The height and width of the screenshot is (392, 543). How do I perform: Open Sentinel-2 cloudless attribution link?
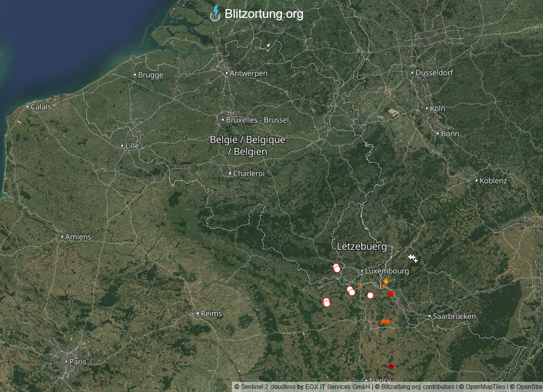[268, 387]
